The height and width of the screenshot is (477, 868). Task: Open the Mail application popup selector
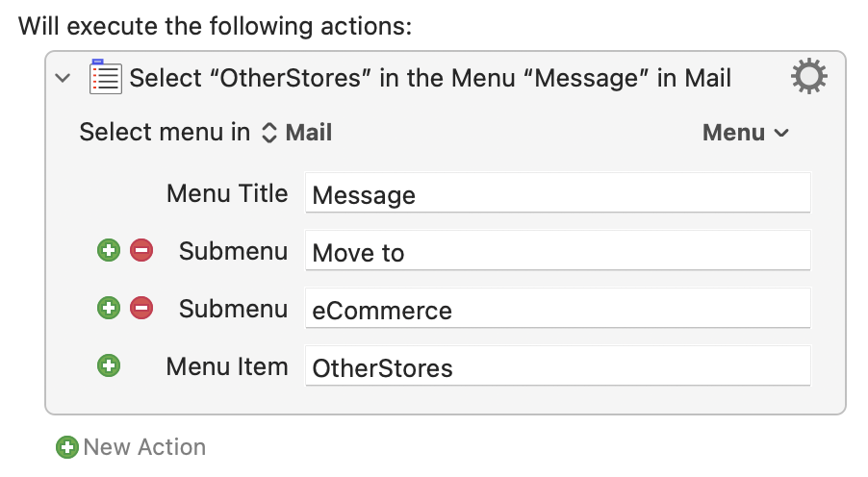point(297,133)
